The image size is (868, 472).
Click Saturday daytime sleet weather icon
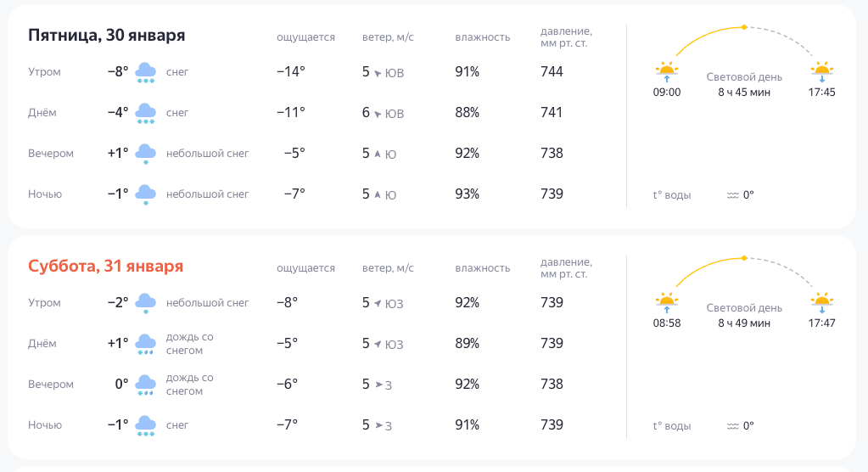145,344
